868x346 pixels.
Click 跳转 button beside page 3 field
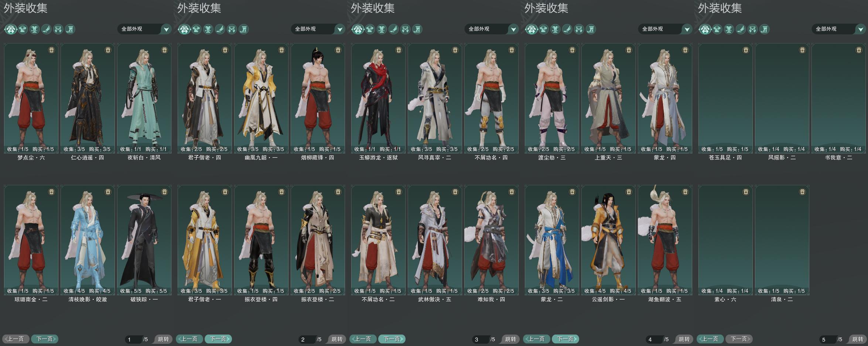pyautogui.click(x=510, y=339)
